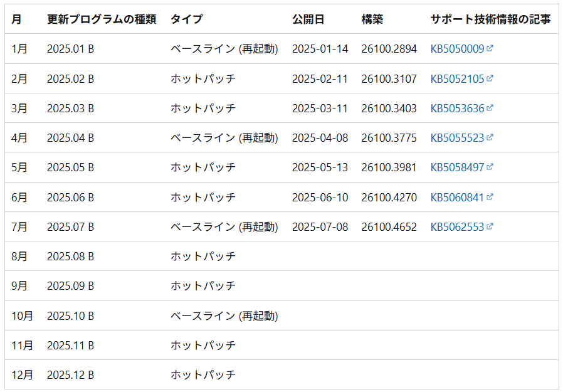
Task: Click external link icon beside KB5053636
Action: (490, 107)
